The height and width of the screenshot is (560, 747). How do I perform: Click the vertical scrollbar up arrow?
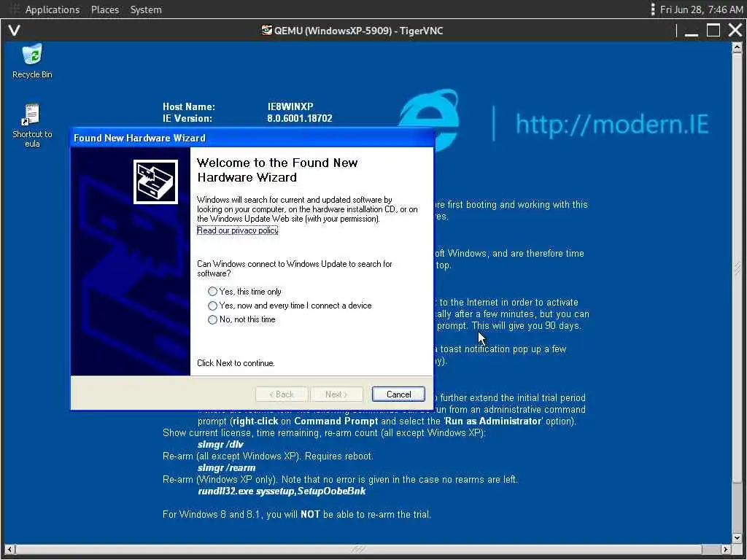[x=737, y=47]
